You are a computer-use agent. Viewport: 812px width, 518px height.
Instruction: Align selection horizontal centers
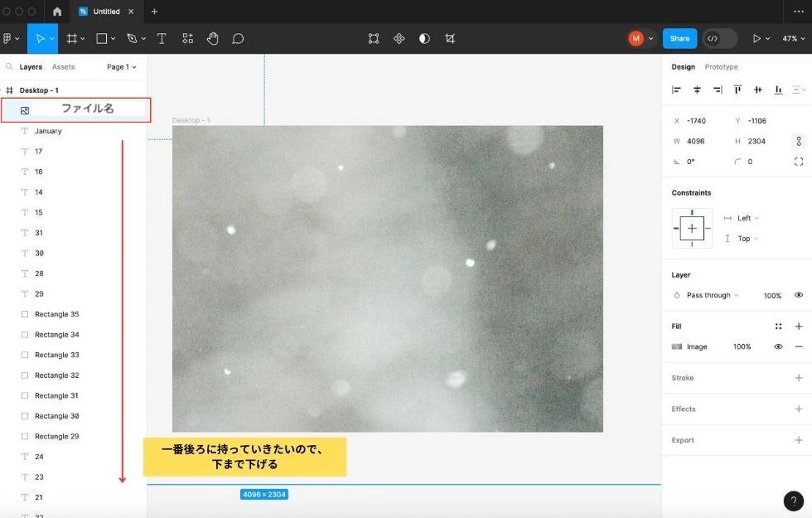click(x=697, y=90)
